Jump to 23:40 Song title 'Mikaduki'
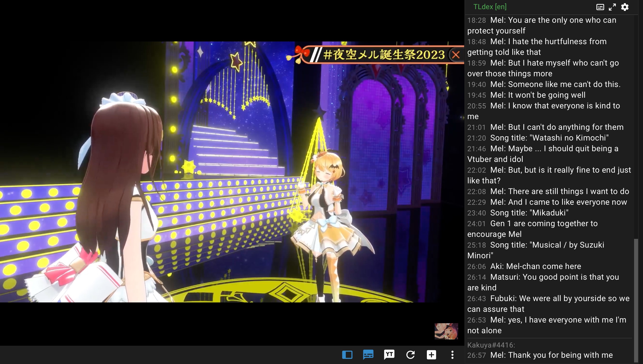Image resolution: width=643 pixels, height=364 pixels. [x=549, y=213]
